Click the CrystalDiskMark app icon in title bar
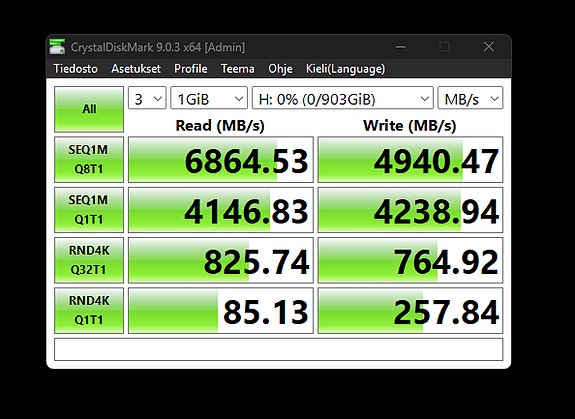This screenshot has height=419, width=575. [57, 47]
